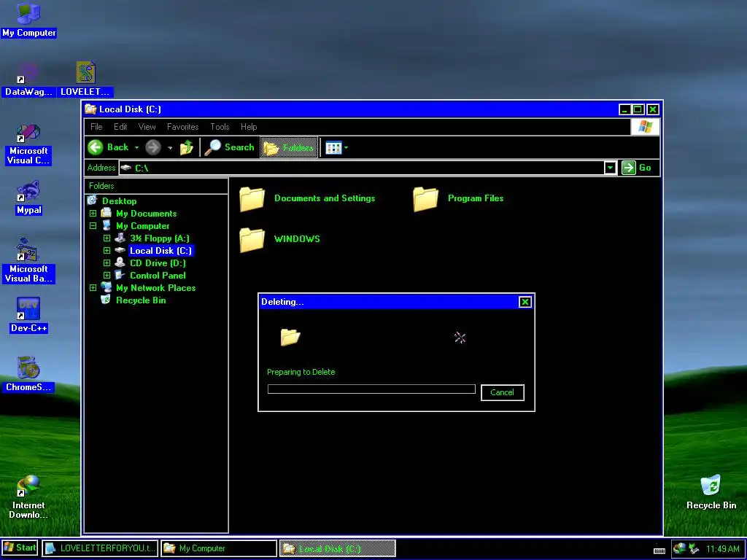This screenshot has width=747, height=560.
Task: Select My Network Places tree item
Action: 156,287
